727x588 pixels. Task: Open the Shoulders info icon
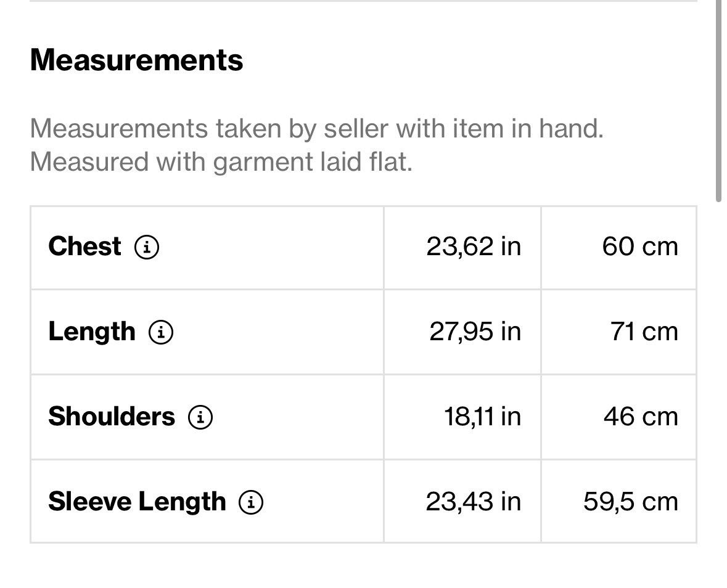(x=200, y=417)
